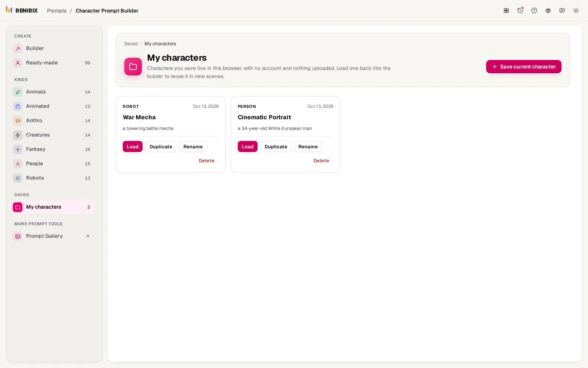The height and width of the screenshot is (368, 588).
Task: Click the pink folder icon beside My characters heading
Action: [133, 67]
